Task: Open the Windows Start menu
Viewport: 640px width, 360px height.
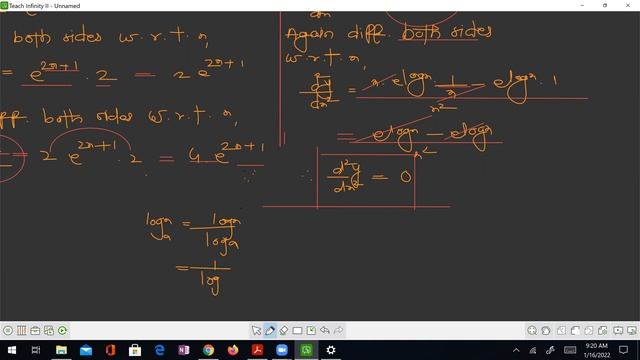Action: [12, 350]
